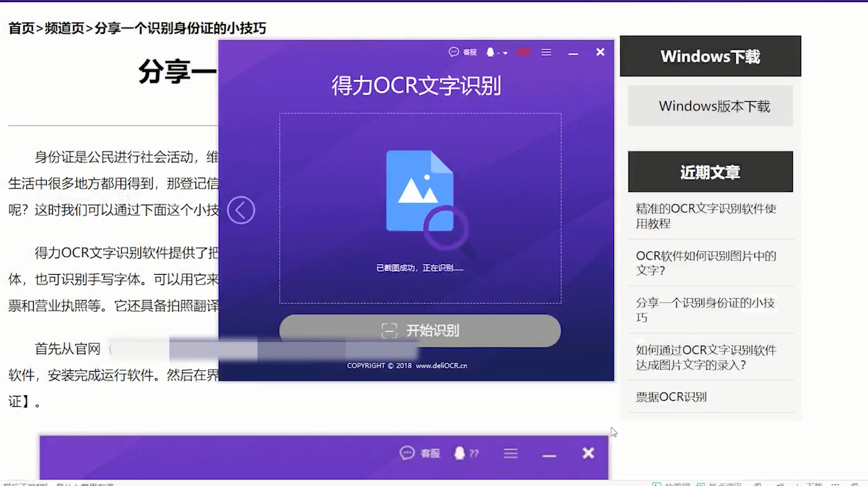This screenshot has height=486, width=868.
Task: Click the X icon in article's bottom image
Action: click(x=588, y=453)
